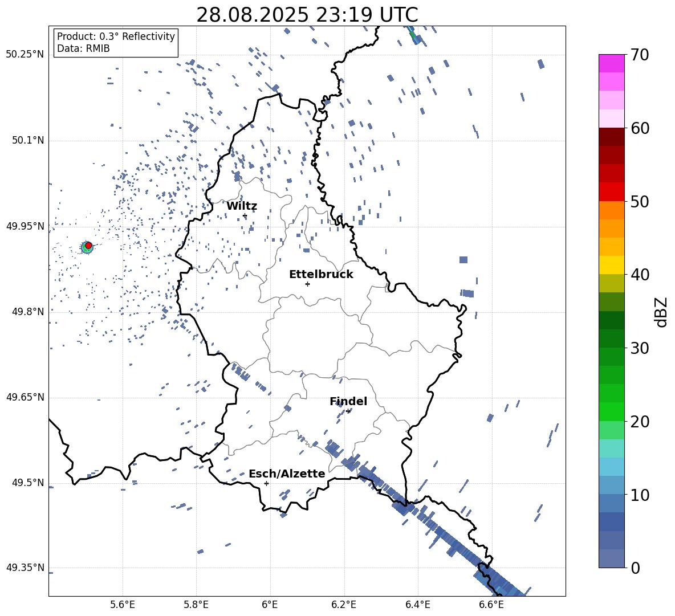Click the 49.95°N latitude label
The width and height of the screenshot is (675, 616).
[x=25, y=226]
